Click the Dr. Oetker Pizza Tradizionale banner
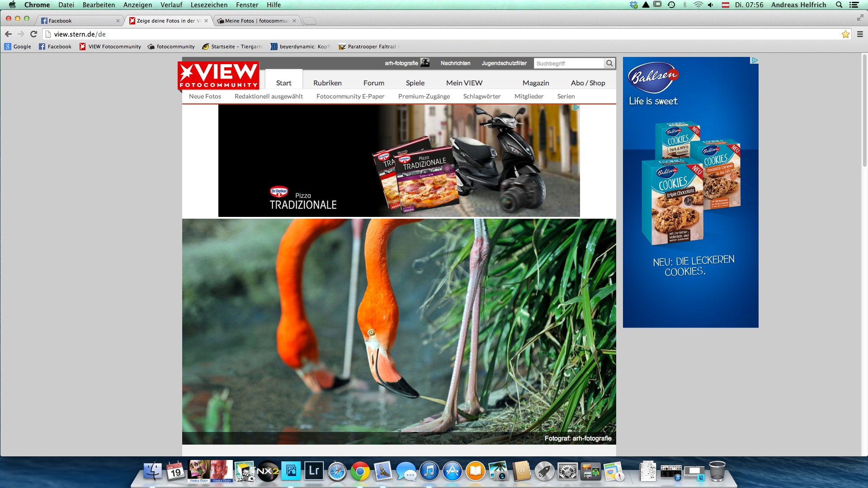 (x=399, y=160)
